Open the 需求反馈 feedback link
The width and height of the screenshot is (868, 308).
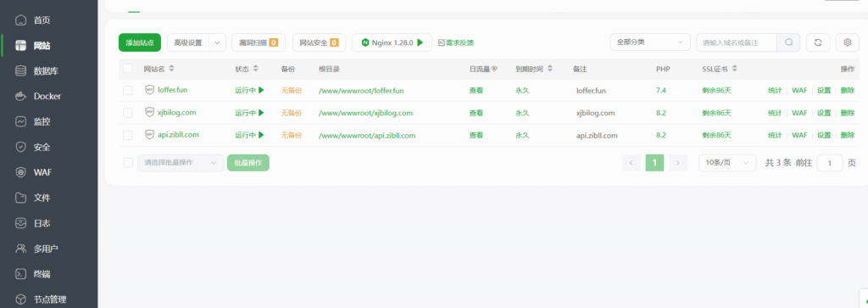tap(456, 42)
